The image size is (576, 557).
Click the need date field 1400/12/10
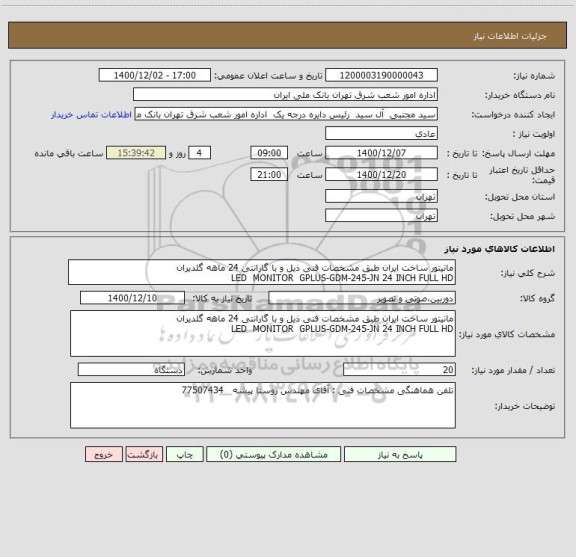pyautogui.click(x=132, y=298)
